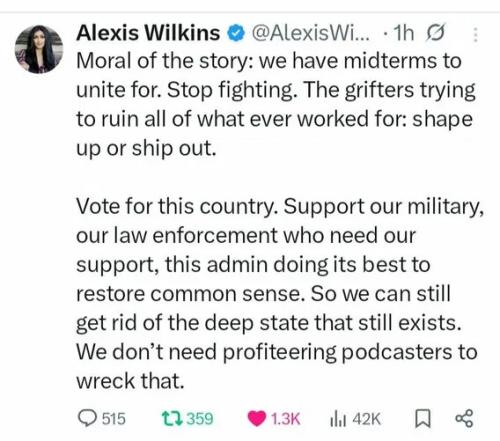Open view analytics bar chart icon

tap(339, 419)
